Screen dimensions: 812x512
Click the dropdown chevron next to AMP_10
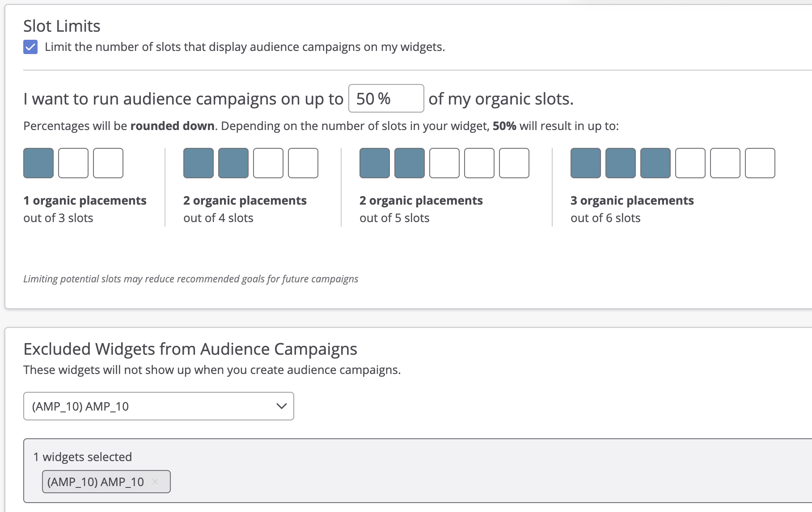(x=281, y=406)
